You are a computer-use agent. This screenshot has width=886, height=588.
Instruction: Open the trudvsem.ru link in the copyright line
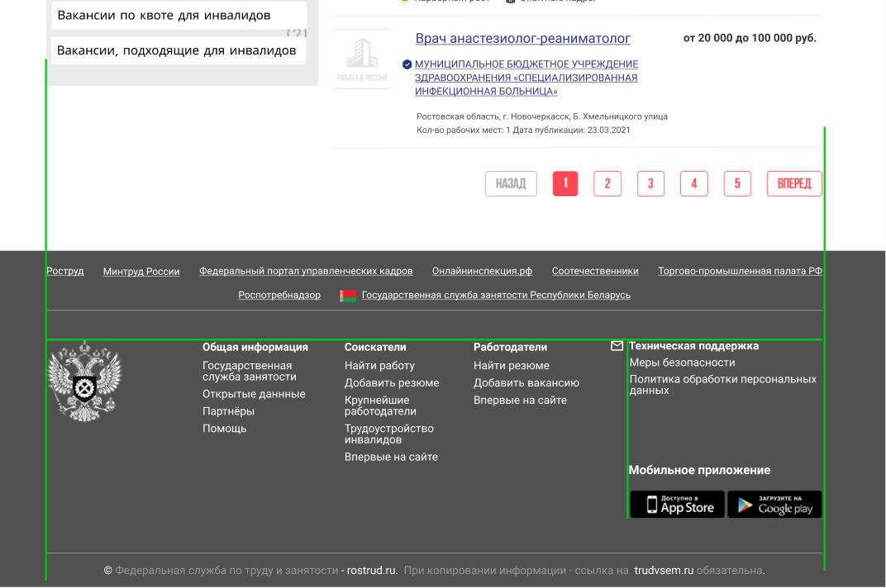(x=661, y=569)
